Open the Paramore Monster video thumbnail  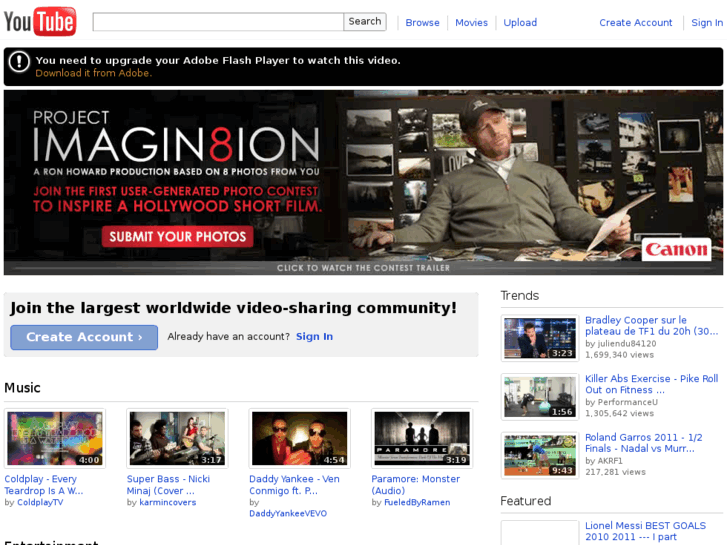pos(422,438)
